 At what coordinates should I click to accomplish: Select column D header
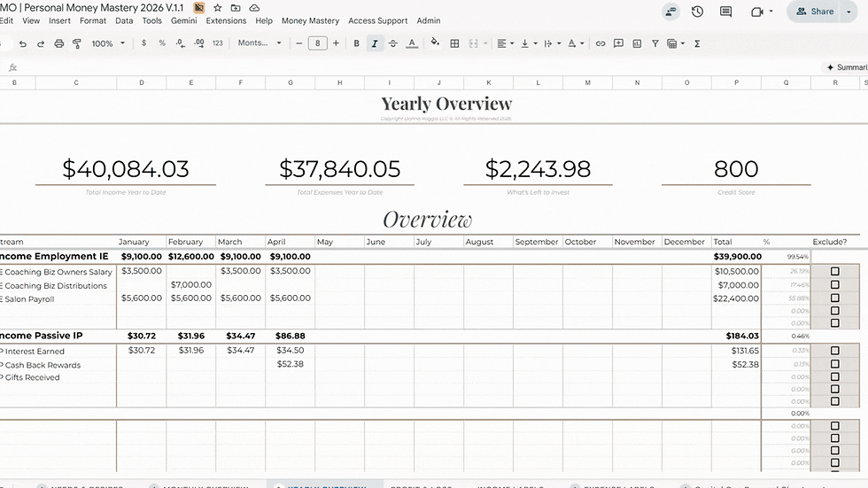[x=142, y=82]
